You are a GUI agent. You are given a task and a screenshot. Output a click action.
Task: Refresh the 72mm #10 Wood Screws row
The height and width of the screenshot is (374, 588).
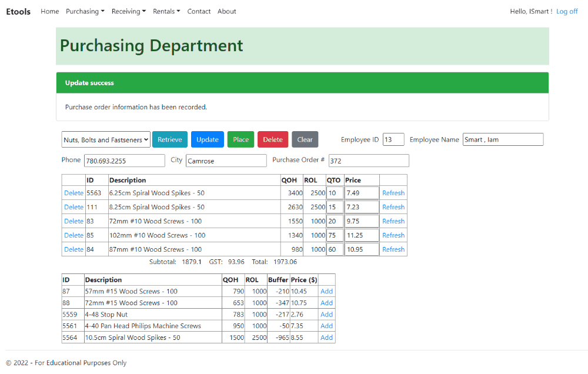click(393, 221)
